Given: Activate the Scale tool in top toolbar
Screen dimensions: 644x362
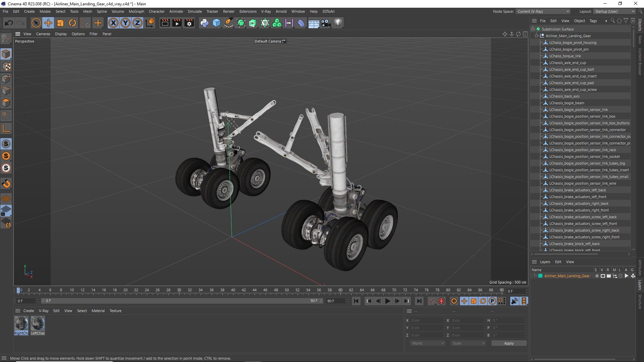Looking at the screenshot, I should [x=60, y=23].
